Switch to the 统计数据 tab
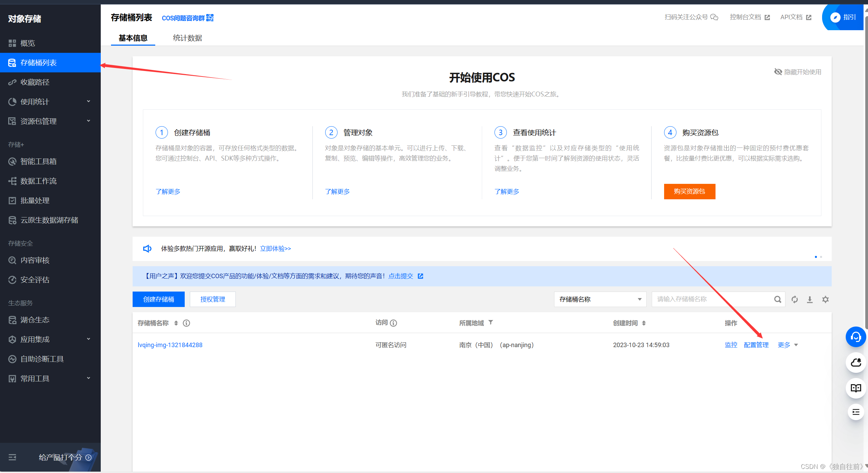This screenshot has width=868, height=473. click(x=187, y=38)
